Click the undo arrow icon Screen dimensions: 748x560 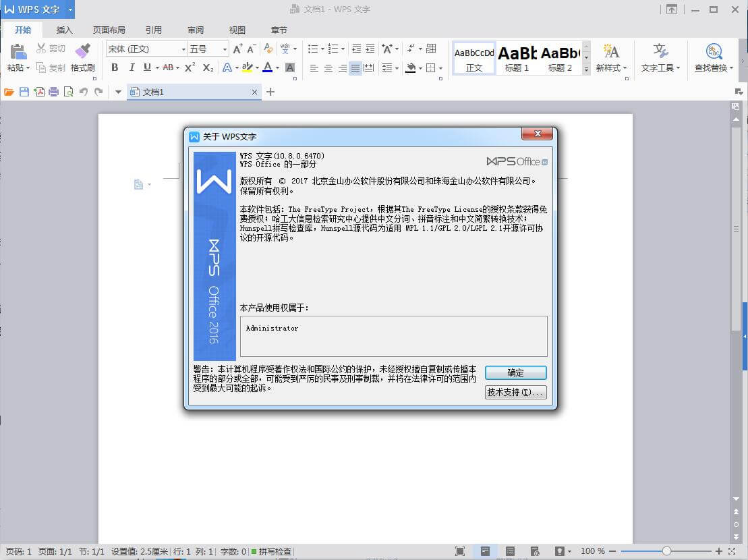(x=84, y=92)
